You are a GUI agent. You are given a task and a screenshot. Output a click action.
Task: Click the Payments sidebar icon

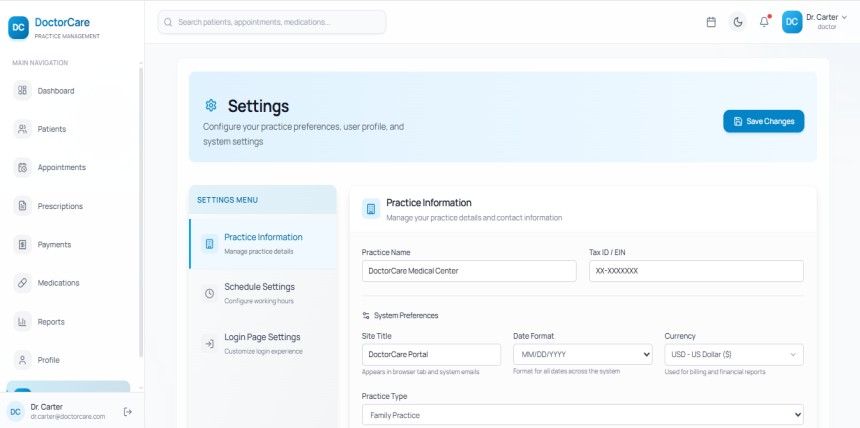coord(23,245)
